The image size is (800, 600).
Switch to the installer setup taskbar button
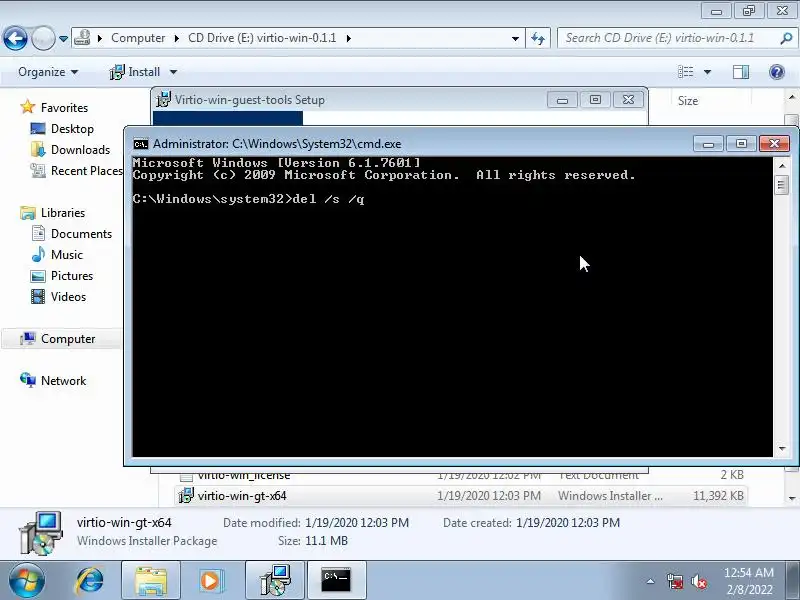click(274, 581)
